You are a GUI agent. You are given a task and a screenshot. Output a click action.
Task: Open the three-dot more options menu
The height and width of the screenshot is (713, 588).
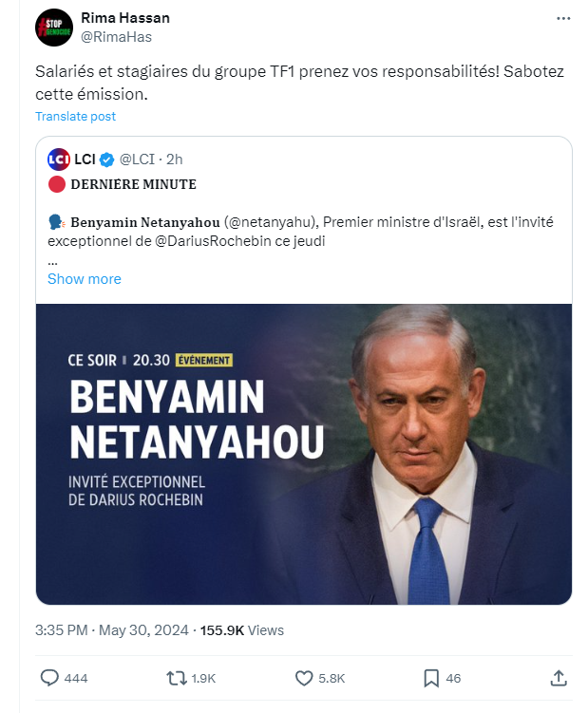point(561,20)
